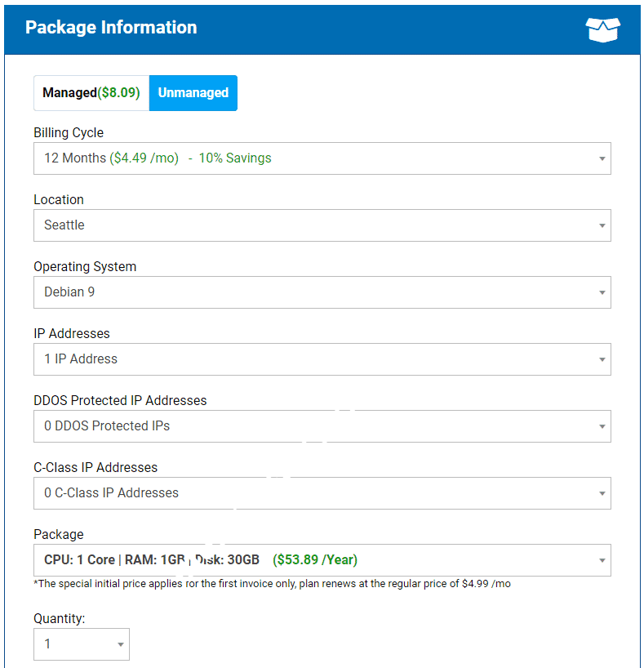The width and height of the screenshot is (644, 668).
Task: Select the Managed ($8.09) option
Action: pyautogui.click(x=91, y=93)
